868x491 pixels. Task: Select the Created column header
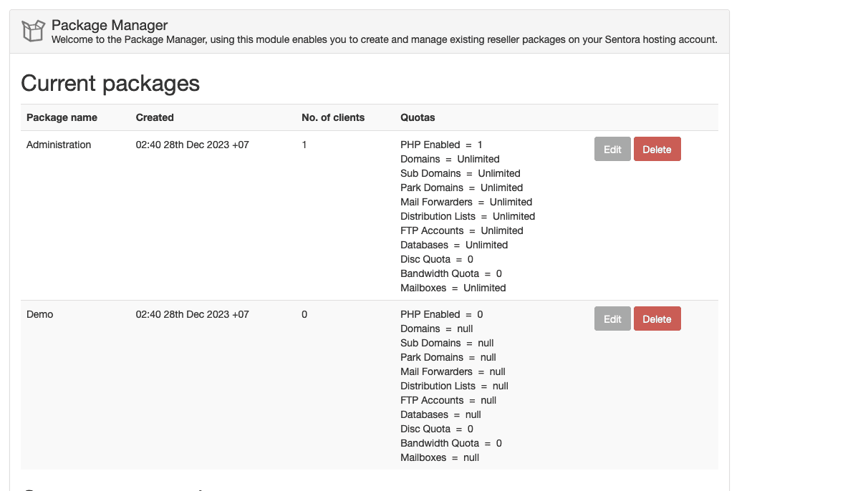coord(155,117)
